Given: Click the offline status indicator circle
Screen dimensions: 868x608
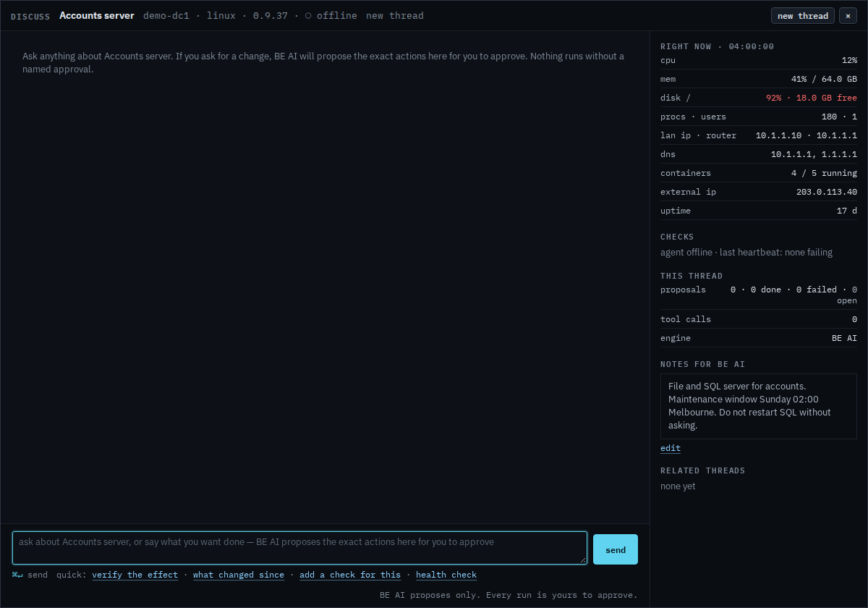Looking at the screenshot, I should click(x=308, y=16).
